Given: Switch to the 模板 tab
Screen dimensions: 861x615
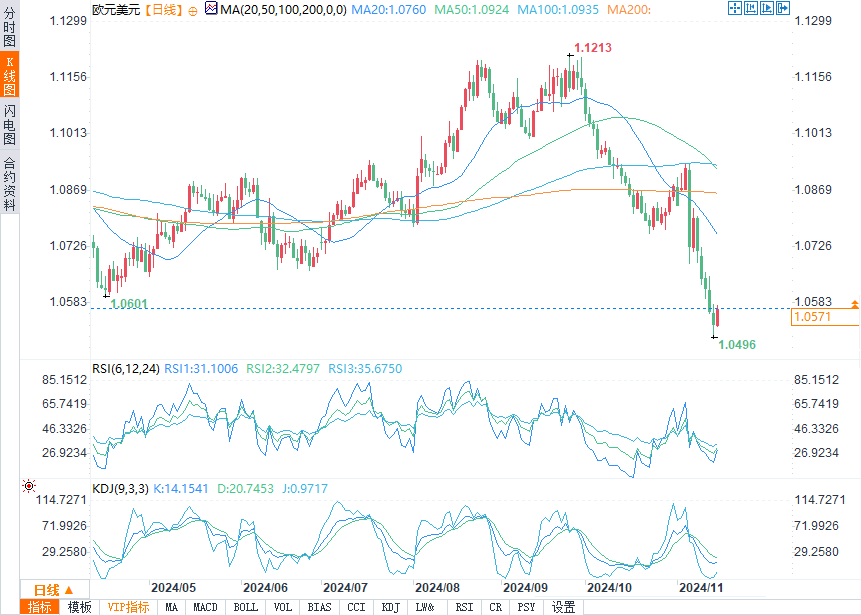Looking at the screenshot, I should (80, 607).
